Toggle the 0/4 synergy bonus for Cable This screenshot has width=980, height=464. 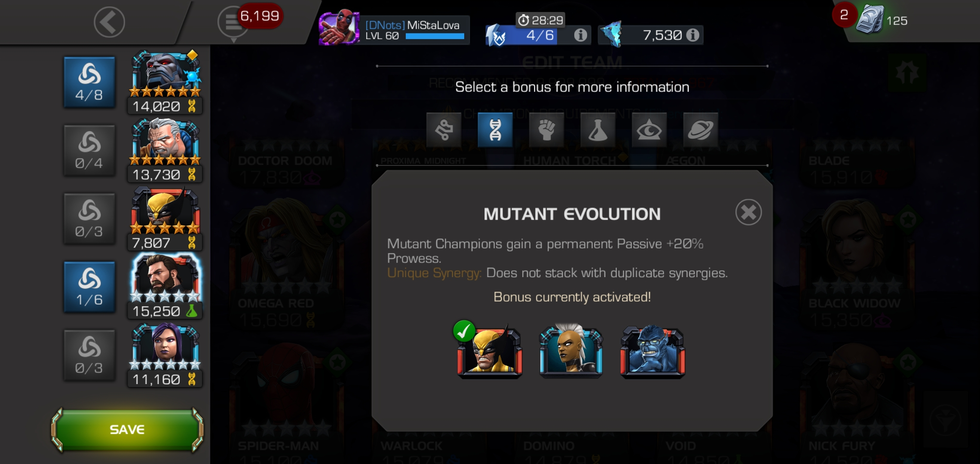click(89, 150)
